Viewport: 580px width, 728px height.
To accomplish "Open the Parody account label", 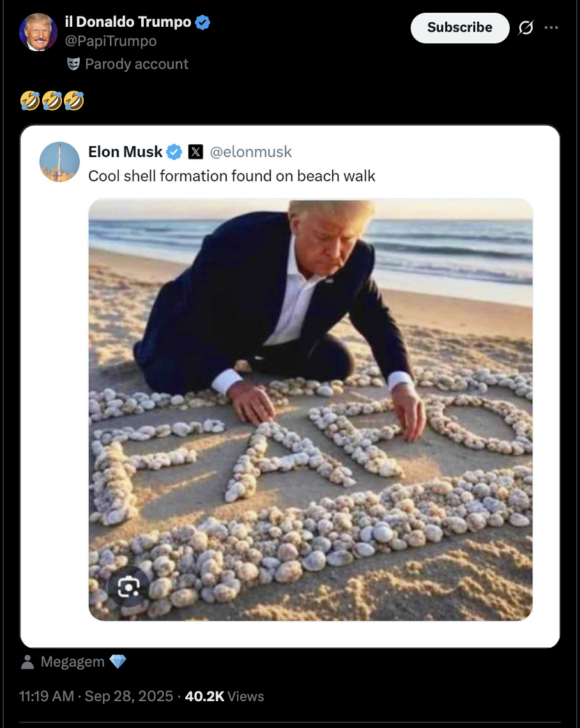I will click(x=137, y=64).
